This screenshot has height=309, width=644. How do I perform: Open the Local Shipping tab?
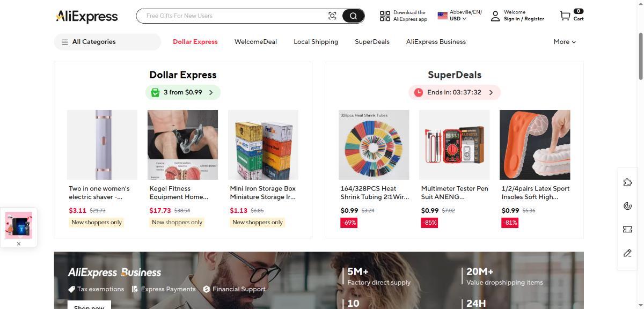pos(316,42)
